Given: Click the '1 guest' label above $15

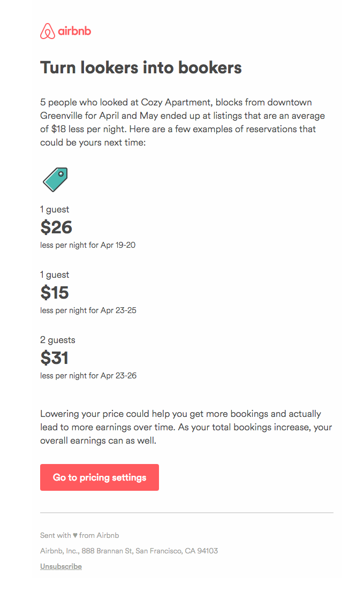Looking at the screenshot, I should [x=54, y=275].
